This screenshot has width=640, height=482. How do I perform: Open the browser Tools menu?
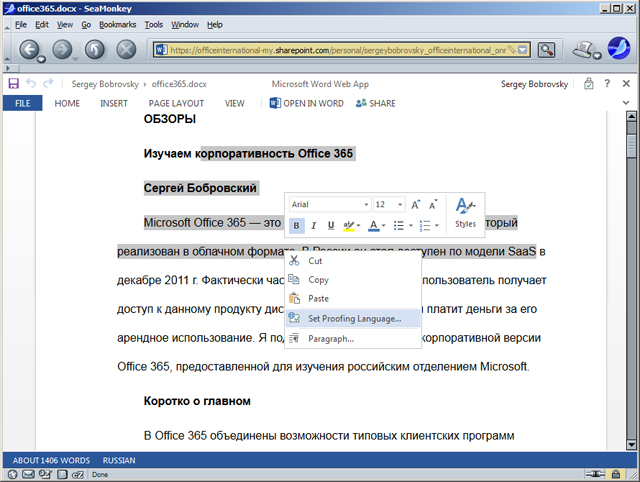[153, 25]
